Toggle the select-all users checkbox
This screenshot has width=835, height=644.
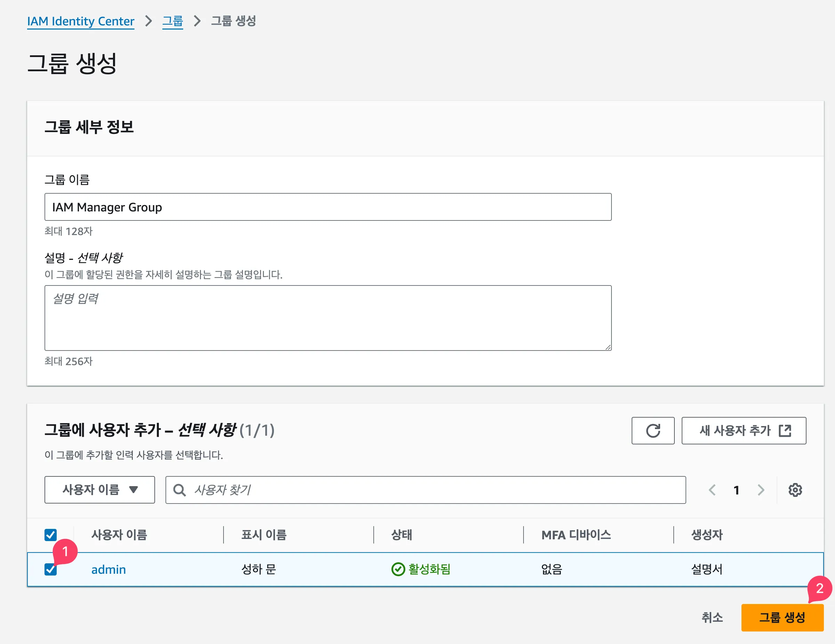point(50,534)
